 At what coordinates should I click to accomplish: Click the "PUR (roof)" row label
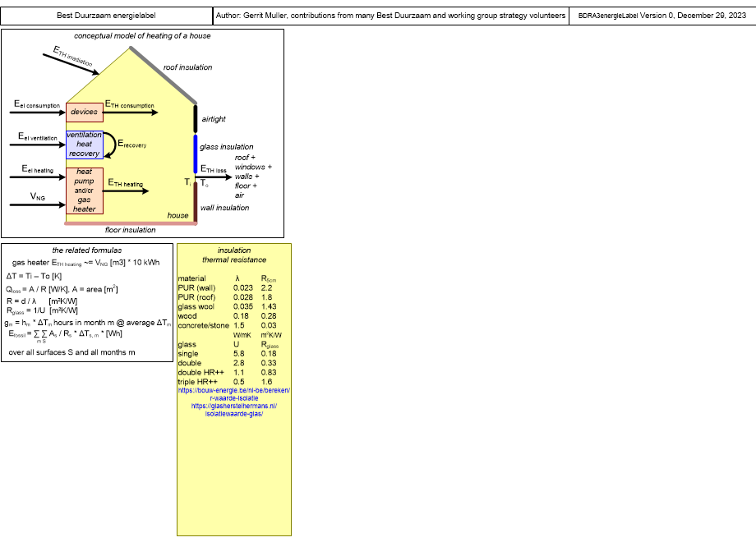coord(196,297)
